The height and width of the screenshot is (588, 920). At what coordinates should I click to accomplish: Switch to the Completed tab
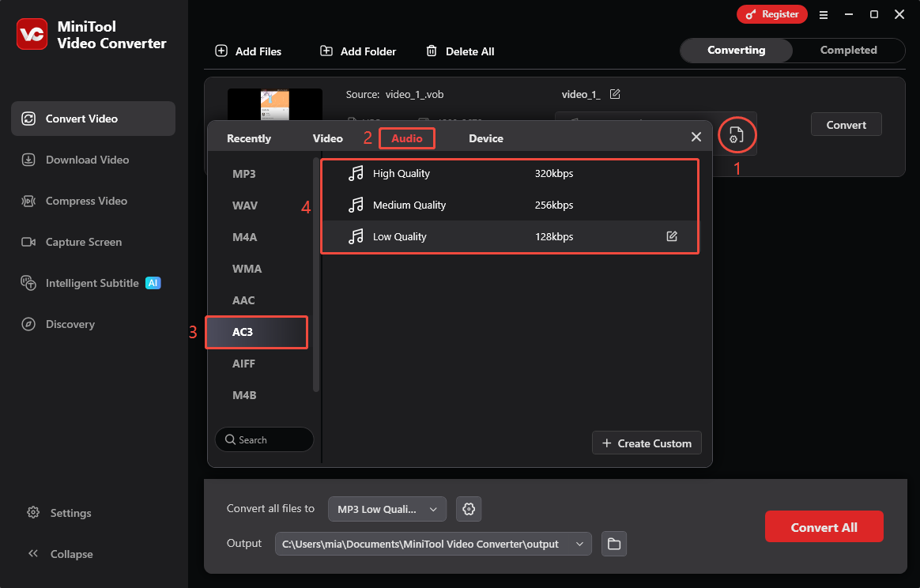point(847,50)
